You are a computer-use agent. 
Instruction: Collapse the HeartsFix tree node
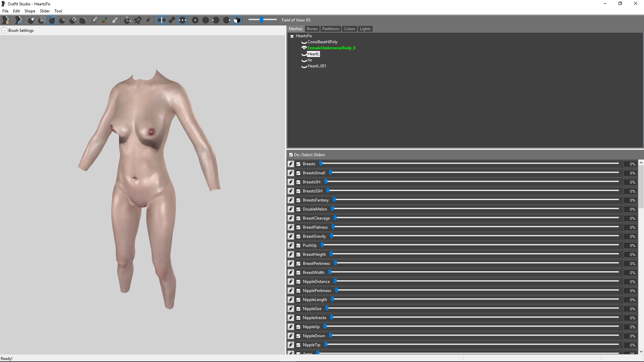click(292, 36)
